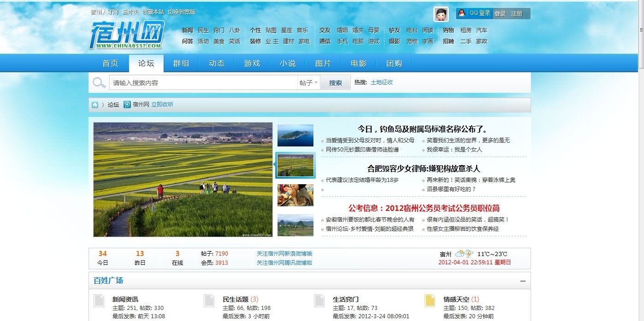This screenshot has height=321, width=644.
Task: Collapse the 百姓广场 section
Action: (523, 281)
